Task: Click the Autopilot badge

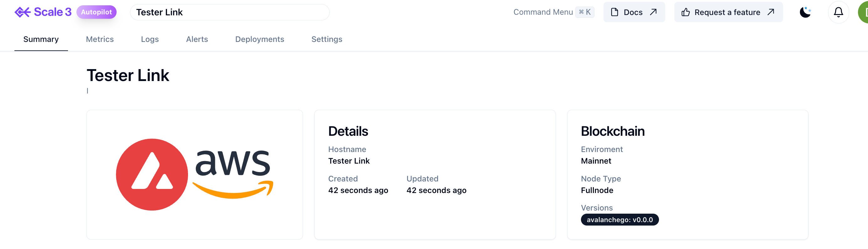Action: (x=97, y=12)
